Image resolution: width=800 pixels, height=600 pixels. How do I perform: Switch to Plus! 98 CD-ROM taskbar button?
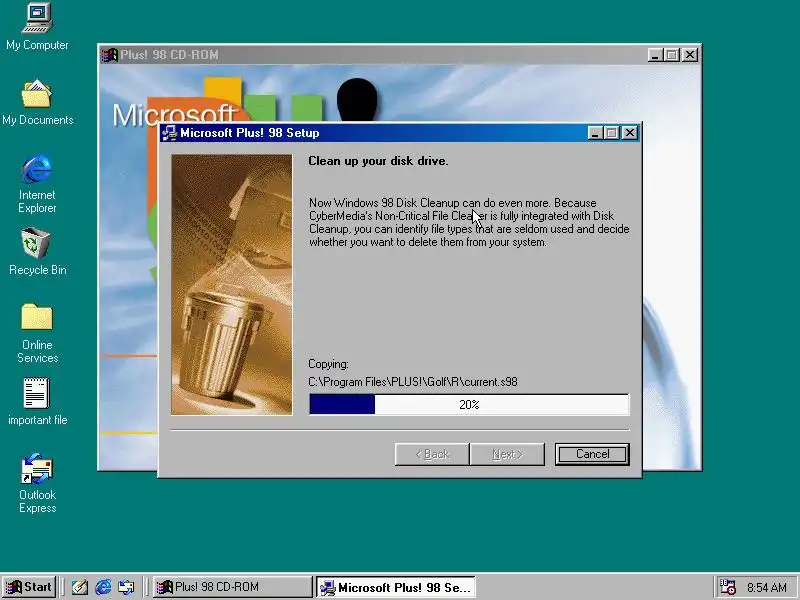click(233, 587)
